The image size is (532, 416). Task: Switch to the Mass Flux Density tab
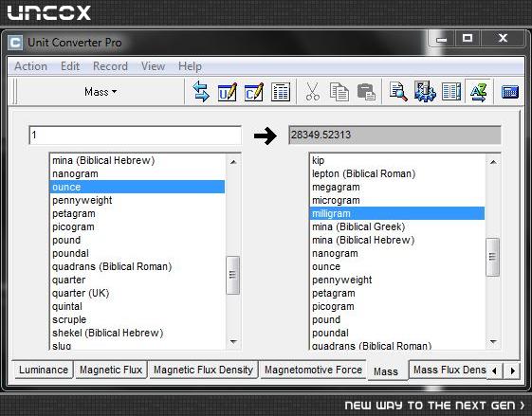pyautogui.click(x=449, y=370)
